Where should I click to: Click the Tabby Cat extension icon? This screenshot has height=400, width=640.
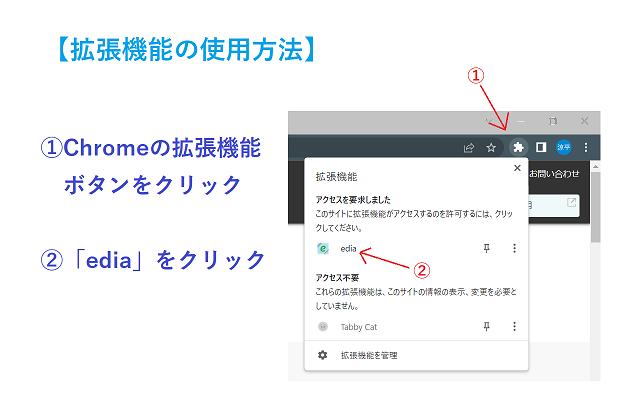point(323,327)
